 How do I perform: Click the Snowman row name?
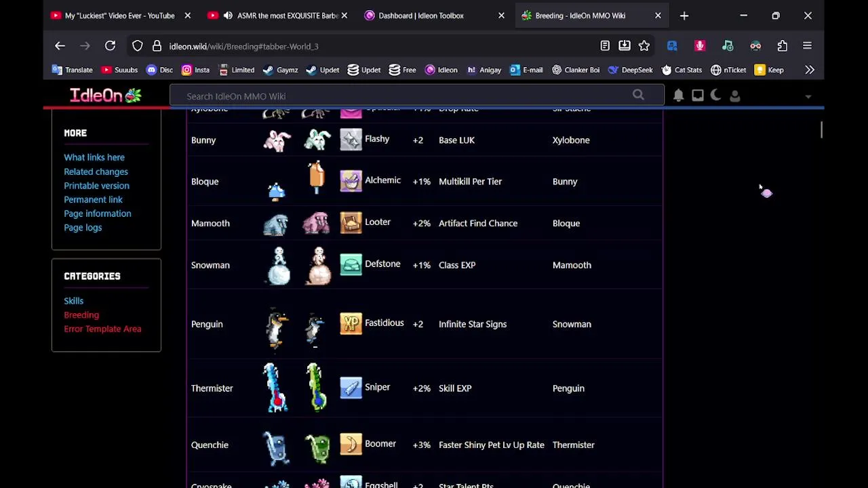point(210,265)
